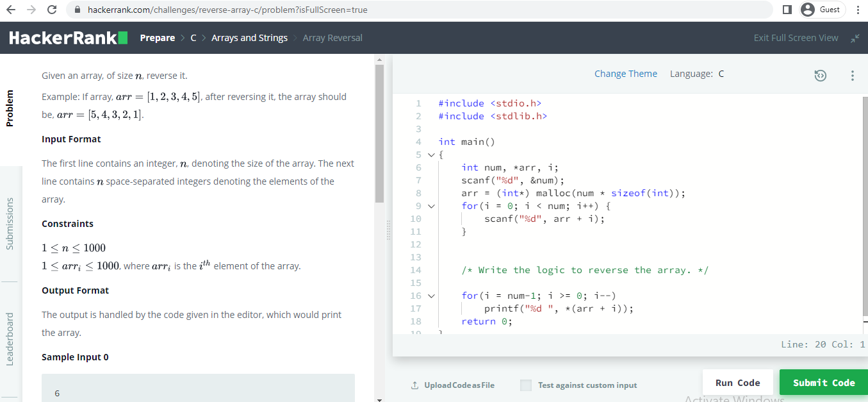Click the 'Constraints' heading
Image resolution: width=868 pixels, height=402 pixels.
pos(67,224)
